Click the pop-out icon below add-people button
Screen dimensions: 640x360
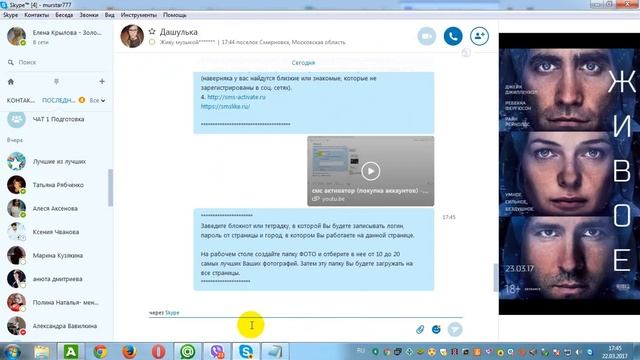pyautogui.click(x=466, y=53)
